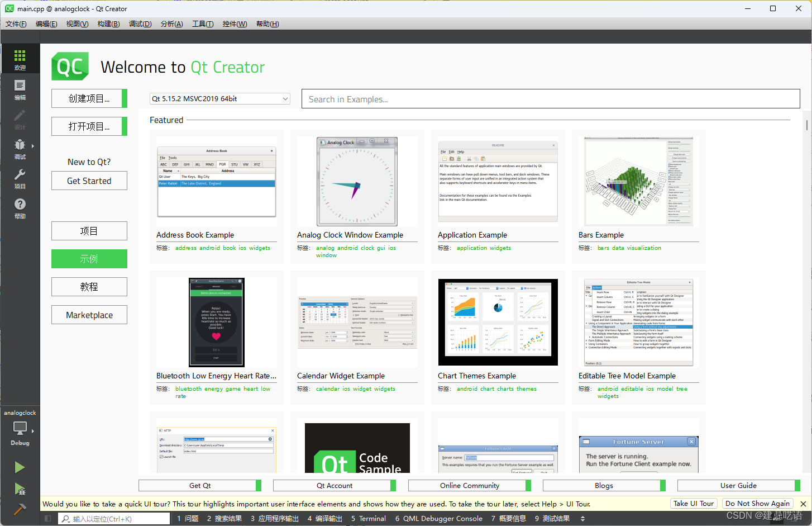The width and height of the screenshot is (812, 526).
Task: Switch to 设计 (Design) mode
Action: tap(20, 119)
